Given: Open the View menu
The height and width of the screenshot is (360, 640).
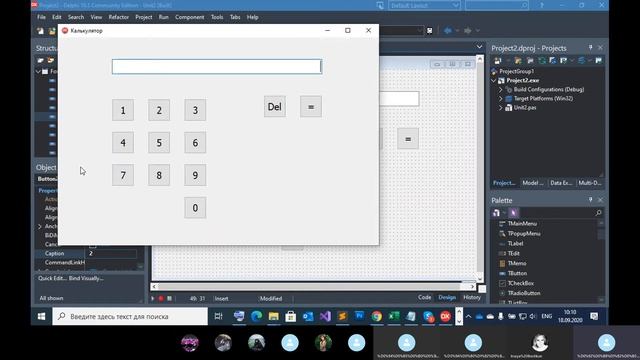Looking at the screenshot, I should coord(96,17).
